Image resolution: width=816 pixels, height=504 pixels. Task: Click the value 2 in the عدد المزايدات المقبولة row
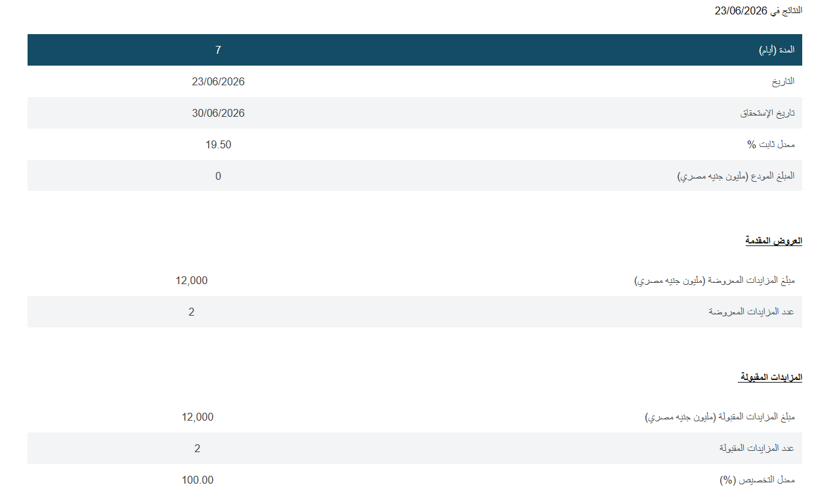coord(198,448)
